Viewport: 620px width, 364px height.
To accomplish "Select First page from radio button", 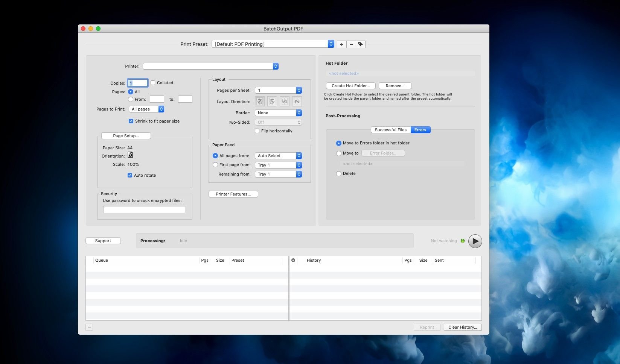I will [x=215, y=165].
